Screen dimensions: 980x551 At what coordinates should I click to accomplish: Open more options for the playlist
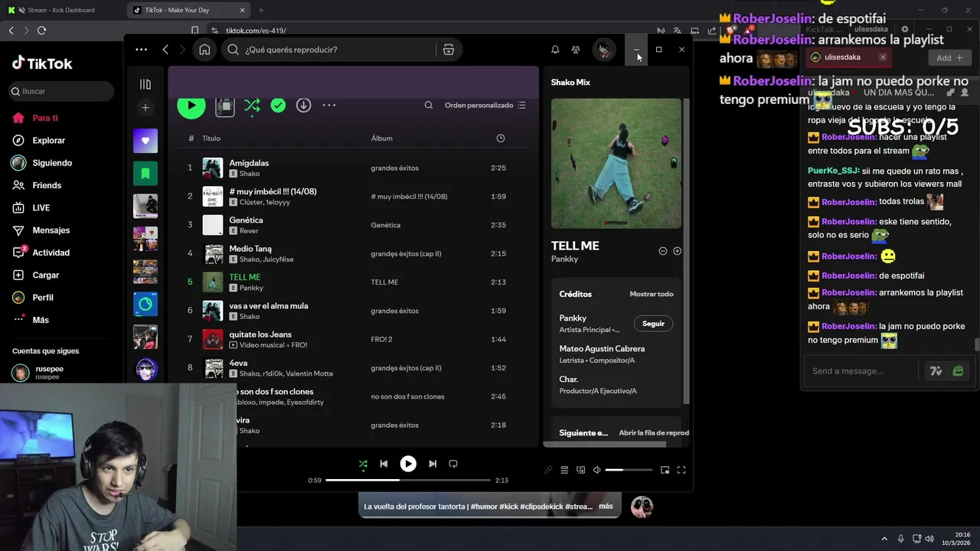(x=329, y=106)
